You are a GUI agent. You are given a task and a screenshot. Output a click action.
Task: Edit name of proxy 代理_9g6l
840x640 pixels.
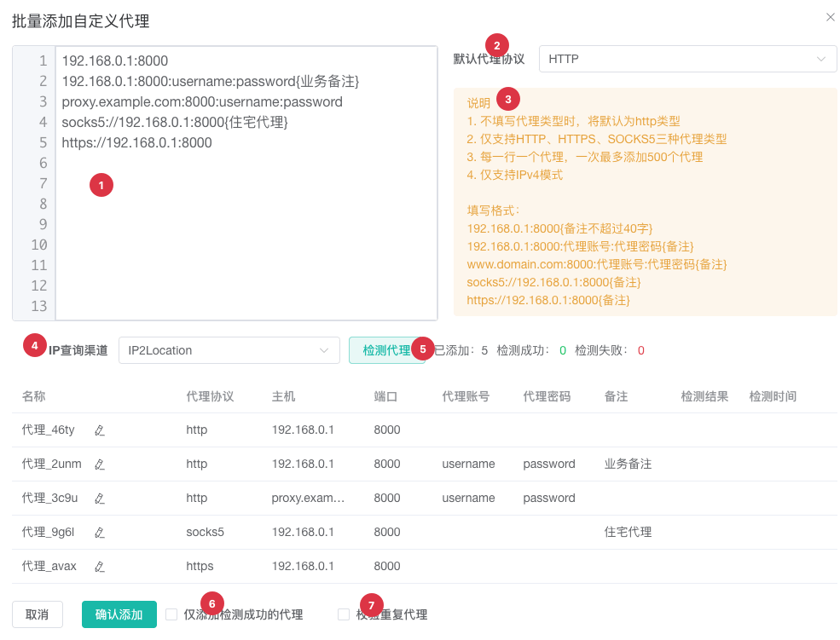point(99,533)
